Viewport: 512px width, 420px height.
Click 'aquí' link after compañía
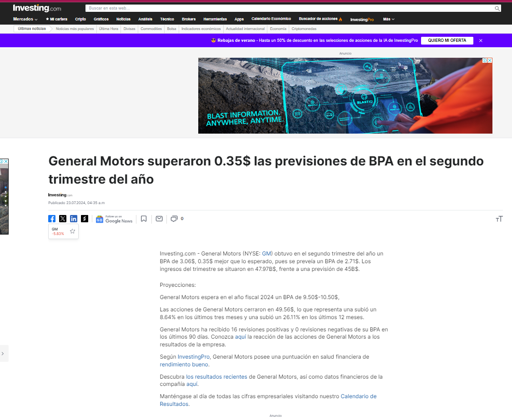click(192, 384)
